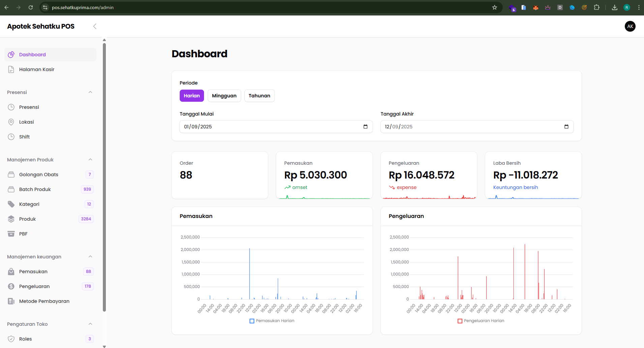Image resolution: width=644 pixels, height=348 pixels.
Task: Collapse the Manajemen Produk section
Action: (x=90, y=160)
